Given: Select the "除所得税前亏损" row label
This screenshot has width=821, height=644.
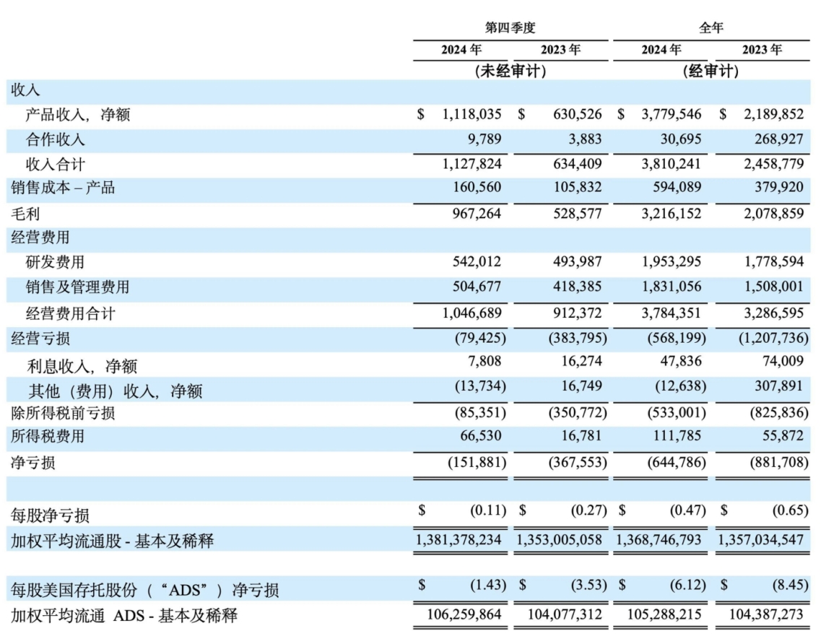Looking at the screenshot, I should 63,414.
